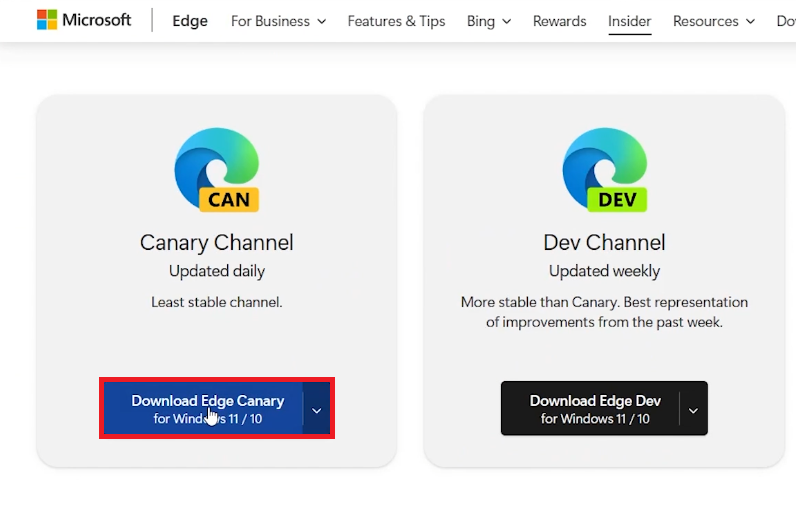Click the 'Updated daily' text
796x516 pixels.
(x=217, y=271)
